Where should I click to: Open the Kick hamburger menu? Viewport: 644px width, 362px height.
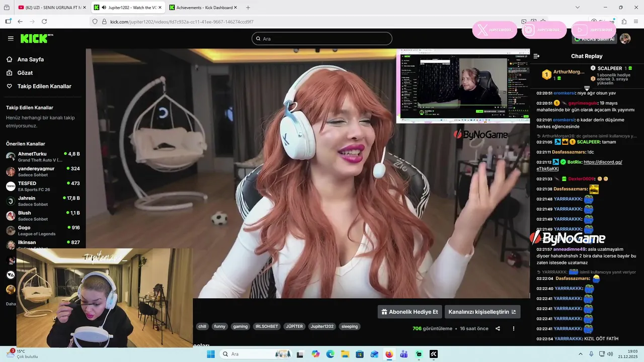[x=11, y=39]
